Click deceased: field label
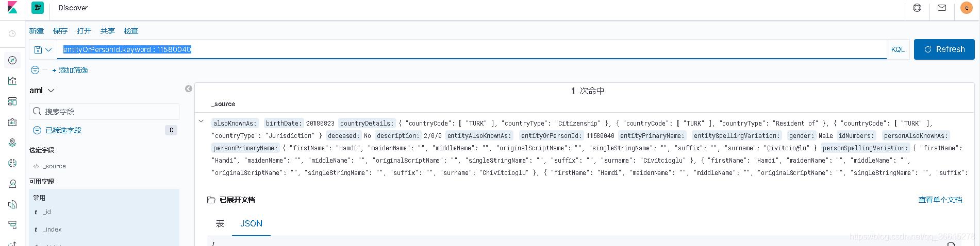Screen dimensions: 980x246 coord(343,136)
